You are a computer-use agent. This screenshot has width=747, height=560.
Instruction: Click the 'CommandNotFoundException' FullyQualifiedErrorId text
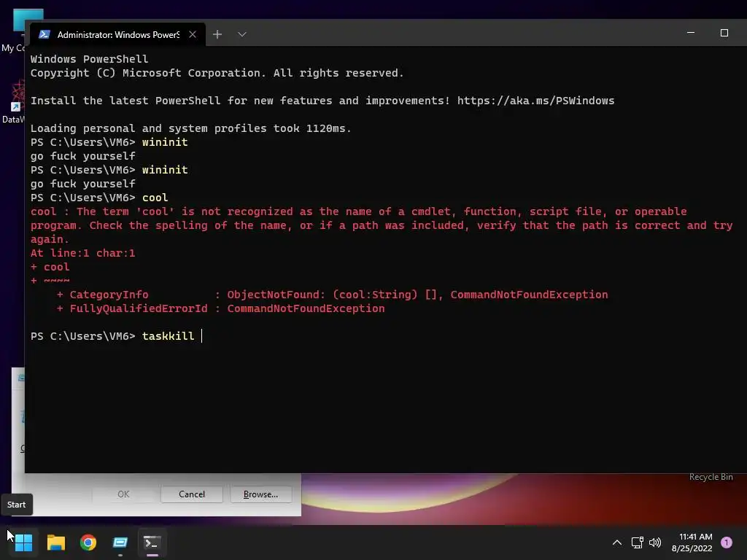[306, 308]
